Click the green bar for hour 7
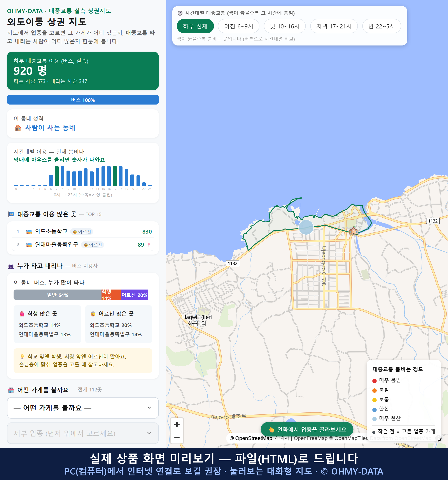Viewport: 448px width, 480px height. click(57, 176)
